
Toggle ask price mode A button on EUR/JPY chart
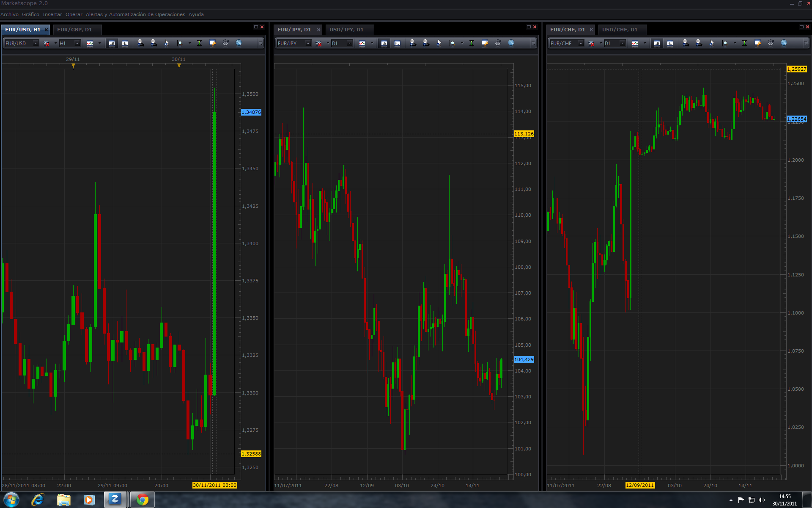397,43
